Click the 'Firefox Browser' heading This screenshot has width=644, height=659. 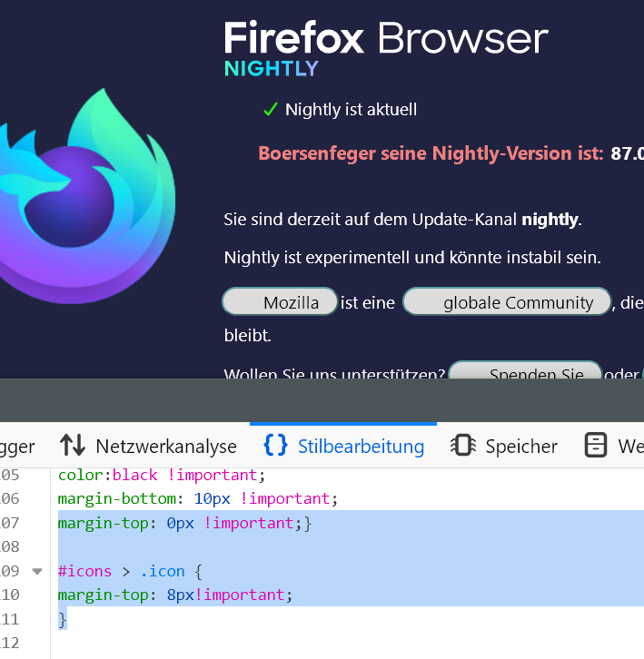pyautogui.click(x=386, y=39)
